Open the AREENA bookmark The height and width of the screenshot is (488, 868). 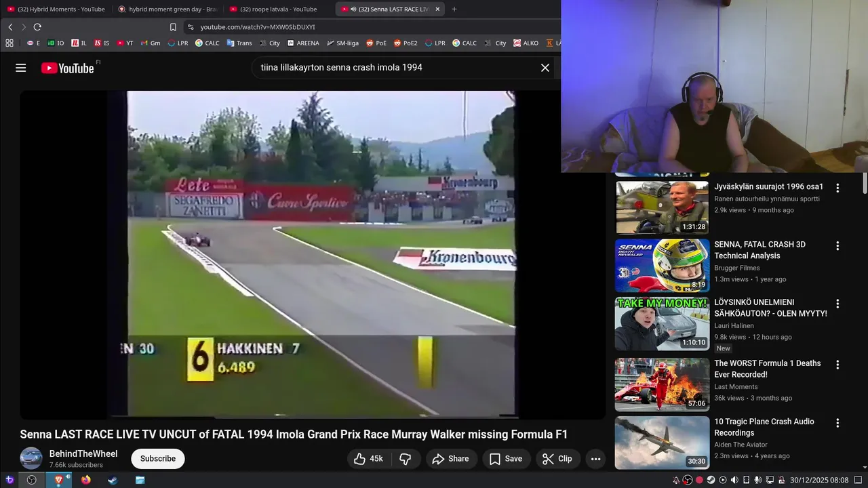coord(303,43)
